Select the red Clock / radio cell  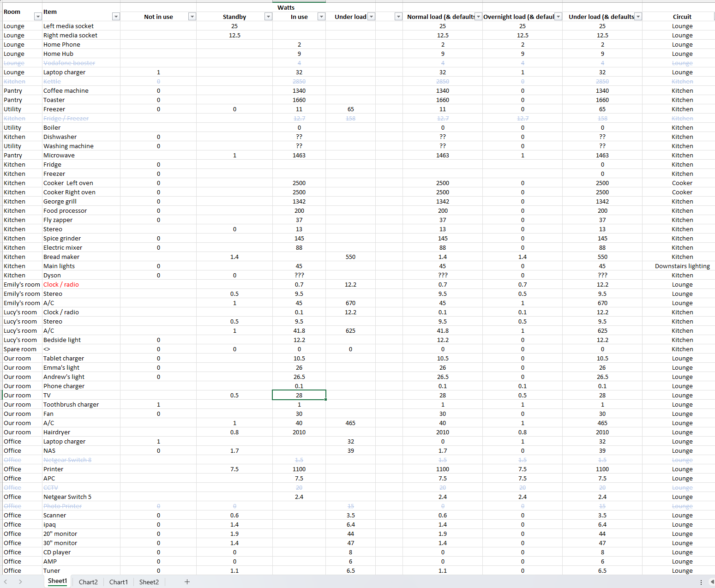click(x=61, y=285)
